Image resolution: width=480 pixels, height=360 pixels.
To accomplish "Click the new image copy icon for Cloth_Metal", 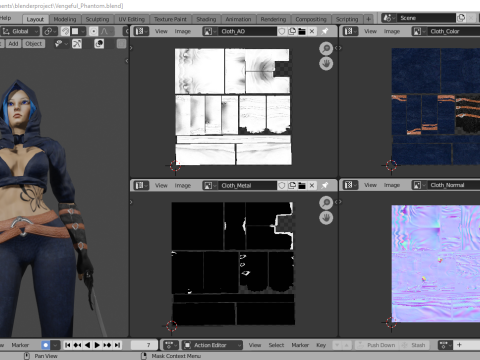I will click(292, 185).
